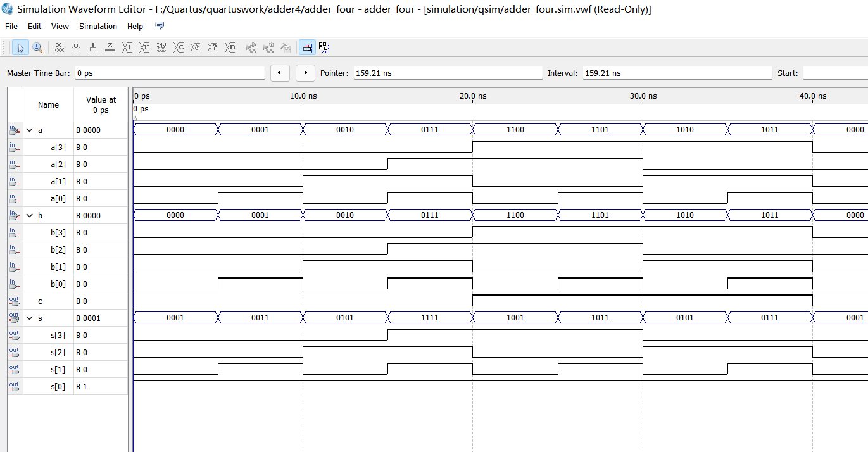Toggle the Snap to Grid button
Image resolution: width=868 pixels, height=452 pixels.
[307, 47]
